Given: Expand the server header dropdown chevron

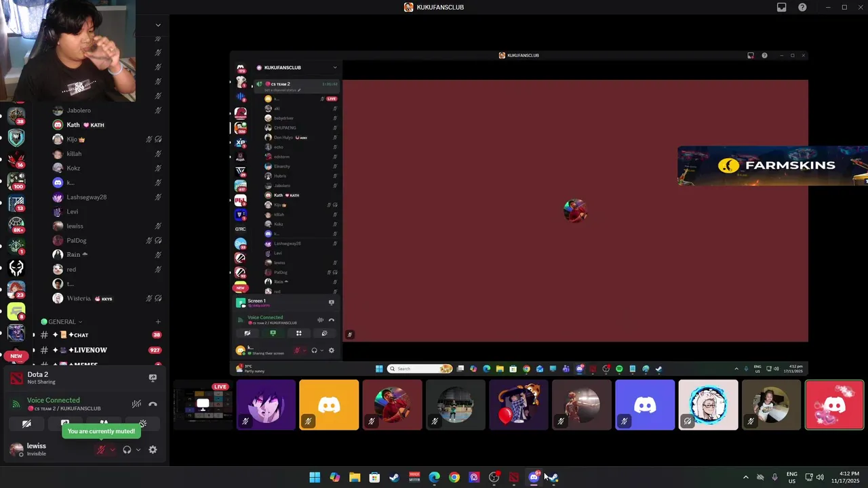Looking at the screenshot, I should [x=158, y=25].
